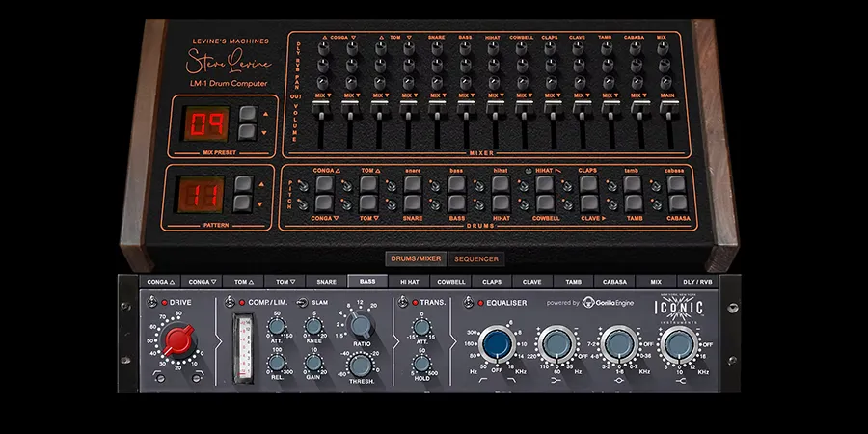Image resolution: width=868 pixels, height=434 pixels.
Task: Toggle the Drive high-pass filter switch
Action: coord(159,378)
